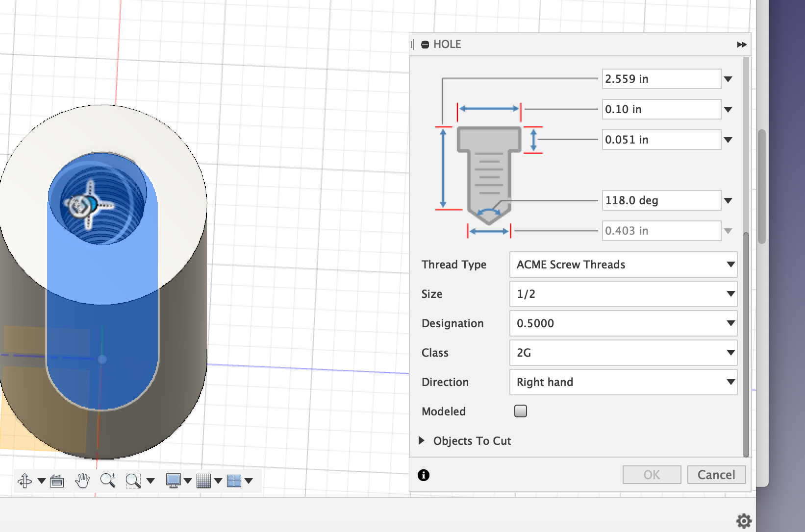Collapse the Hole dialog with the double arrows
Viewport: 805px width, 532px height.
point(741,44)
